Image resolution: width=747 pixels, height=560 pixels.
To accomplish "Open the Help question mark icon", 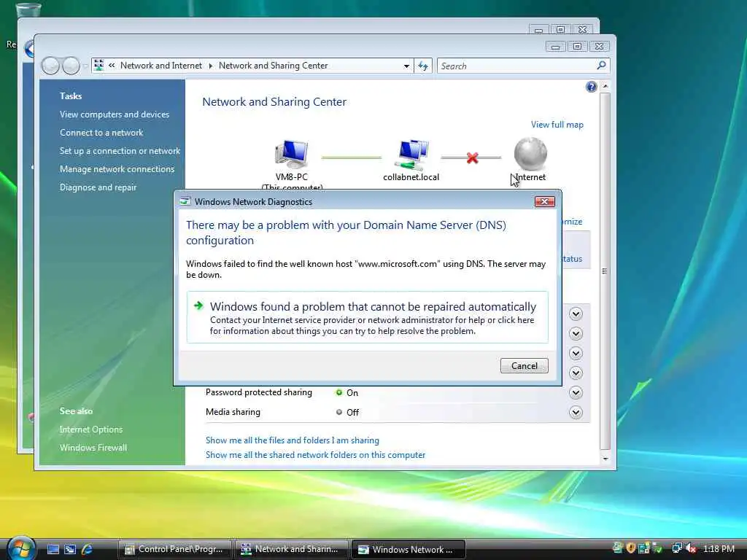I will [x=591, y=87].
